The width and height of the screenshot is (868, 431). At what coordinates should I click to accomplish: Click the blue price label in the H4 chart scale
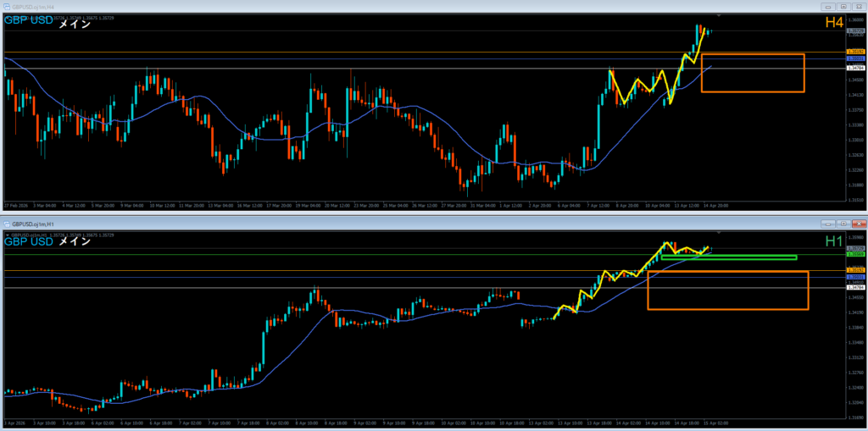click(856, 58)
